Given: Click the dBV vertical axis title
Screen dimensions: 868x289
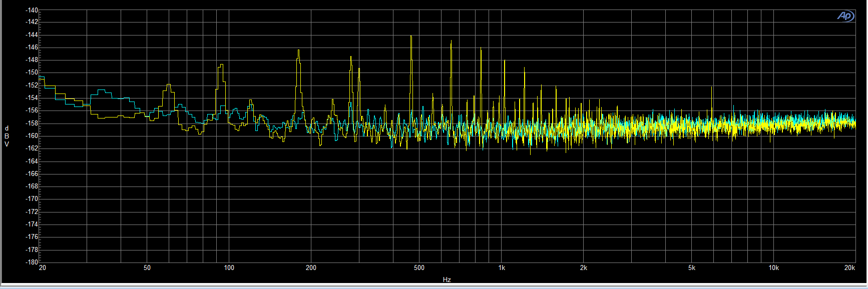Looking at the screenshot, I should 7,136.
